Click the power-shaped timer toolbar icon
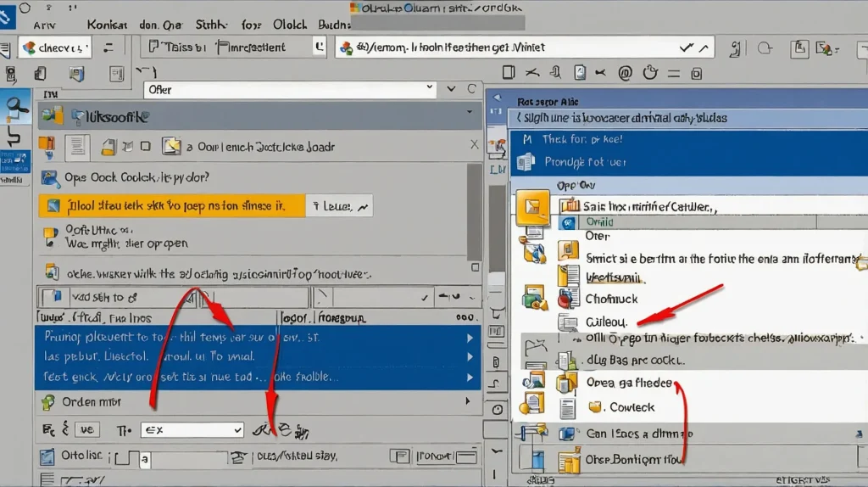868x487 pixels. [650, 73]
